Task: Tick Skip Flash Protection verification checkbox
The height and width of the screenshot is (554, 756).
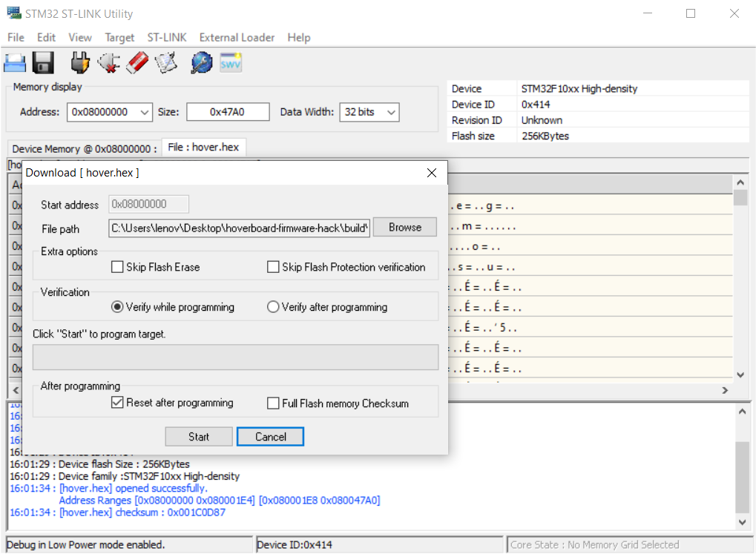Action: click(273, 267)
